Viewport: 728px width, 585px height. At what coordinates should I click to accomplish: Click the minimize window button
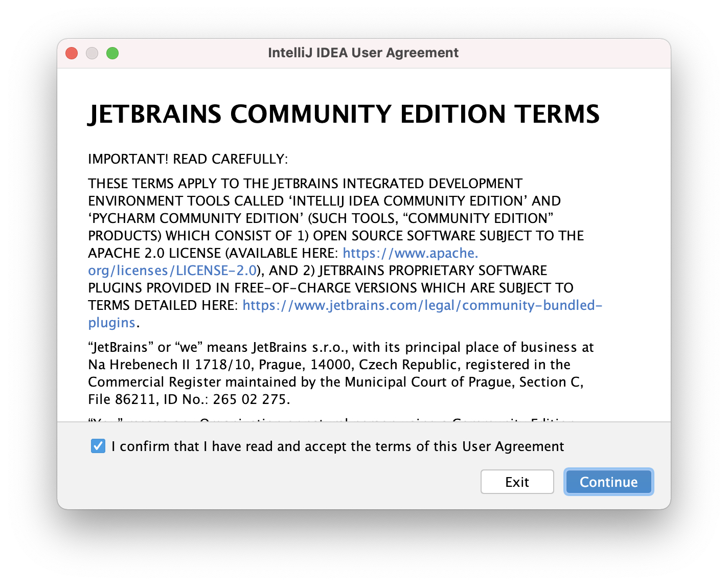[92, 53]
